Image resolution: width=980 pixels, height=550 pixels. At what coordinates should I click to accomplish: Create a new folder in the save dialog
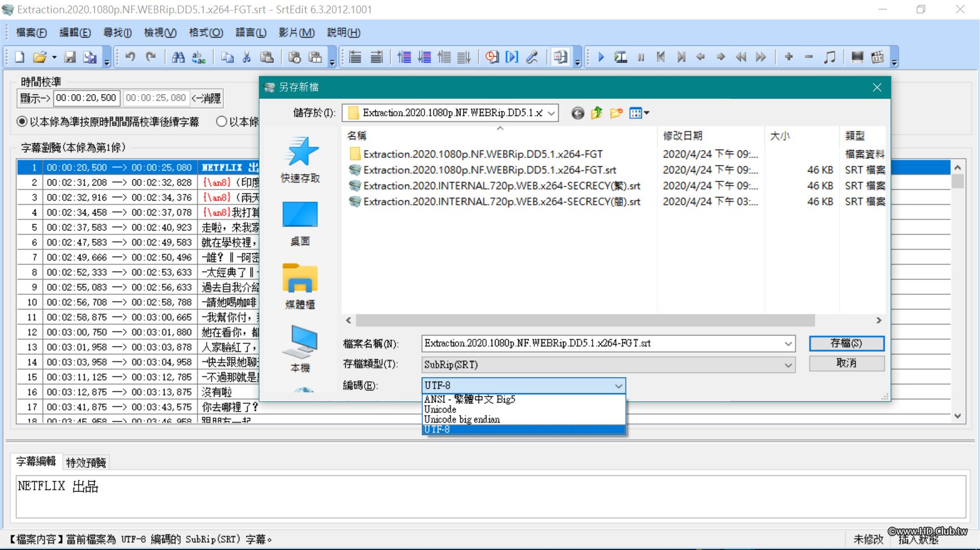616,113
